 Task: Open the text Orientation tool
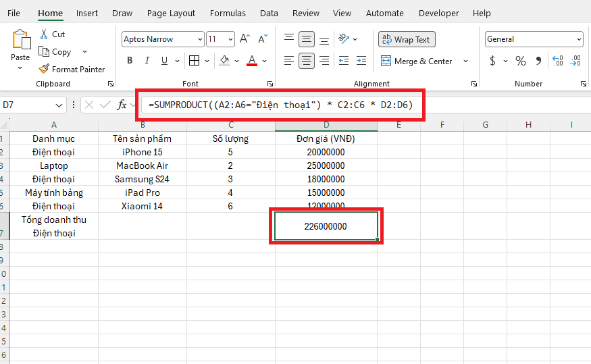click(344, 38)
